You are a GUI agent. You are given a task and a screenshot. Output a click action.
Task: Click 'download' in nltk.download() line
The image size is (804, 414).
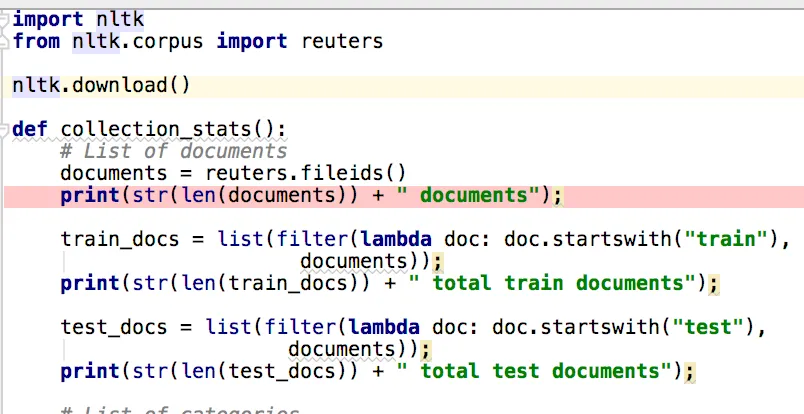119,86
